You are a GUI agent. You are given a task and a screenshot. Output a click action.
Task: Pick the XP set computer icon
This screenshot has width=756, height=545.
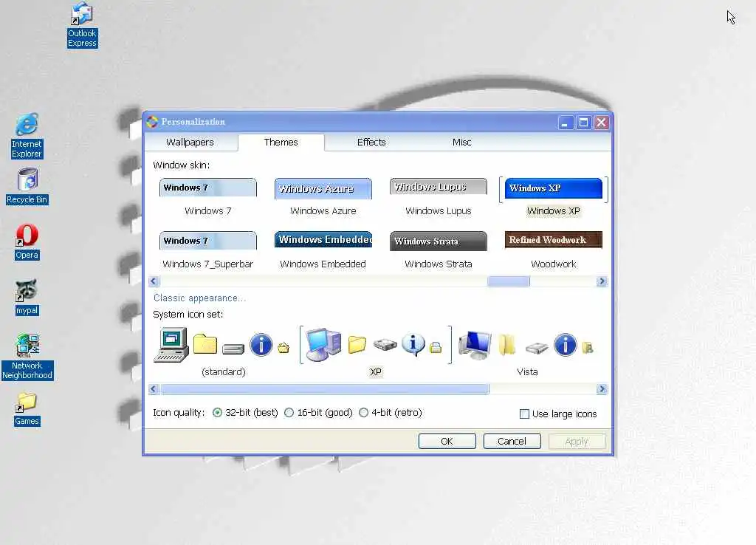coord(323,344)
